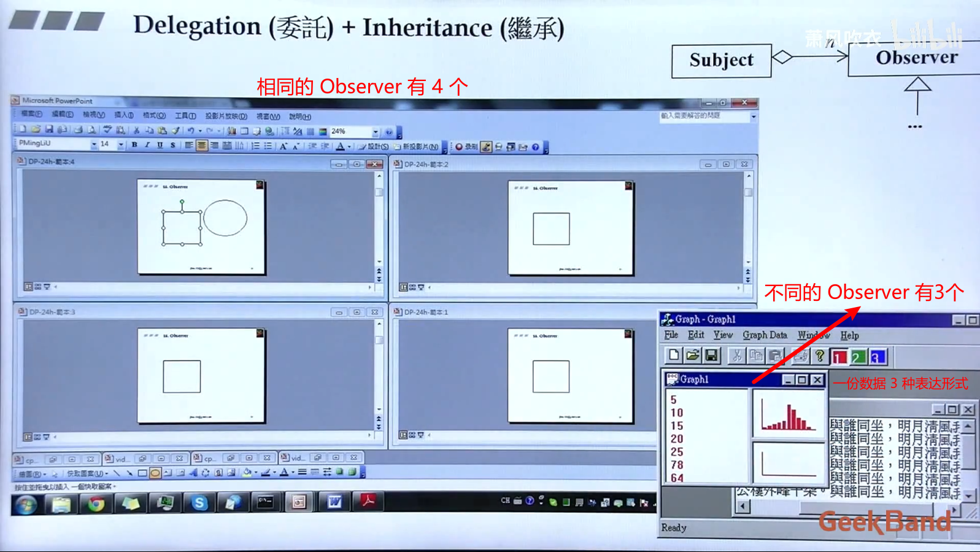Open the 24% zoom level dropdown
The image size is (980, 552).
375,132
